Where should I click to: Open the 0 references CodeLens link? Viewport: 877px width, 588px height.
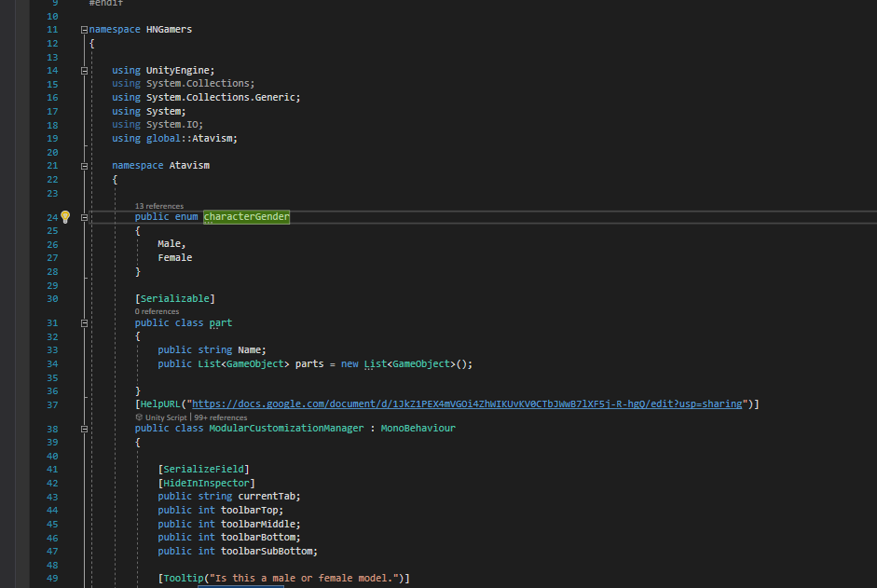click(157, 311)
